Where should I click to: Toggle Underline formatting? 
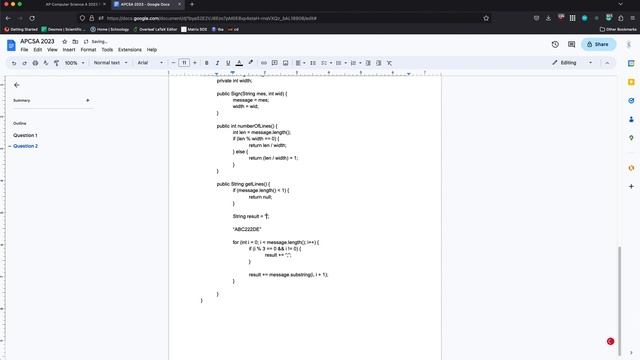(x=228, y=63)
